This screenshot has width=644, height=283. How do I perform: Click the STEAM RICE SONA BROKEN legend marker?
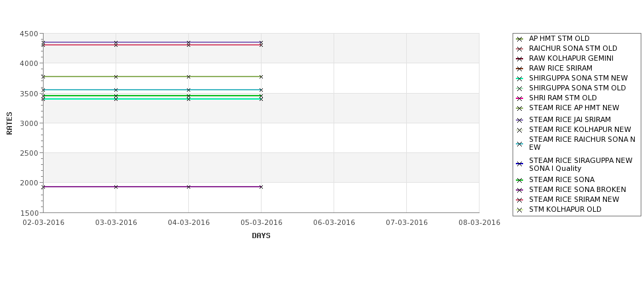pyautogui.click(x=520, y=190)
